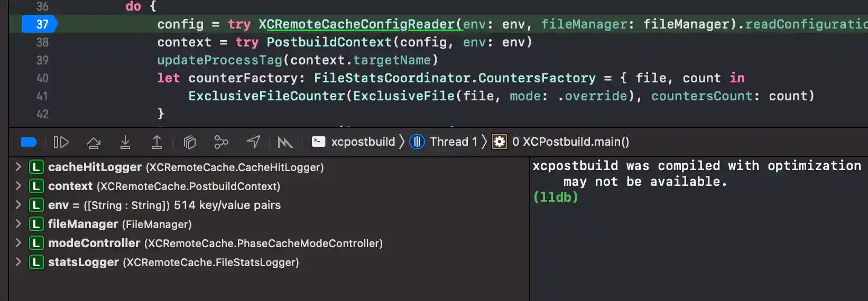Select Thread 1 in debug jump bar
The width and height of the screenshot is (868, 301).
pyautogui.click(x=444, y=142)
